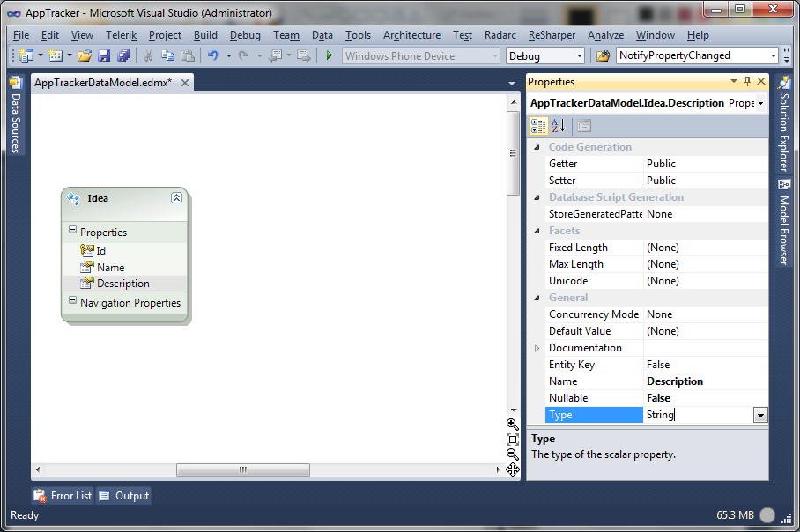Click the Open File folder icon
The height and width of the screenshot is (532, 800).
[85, 55]
